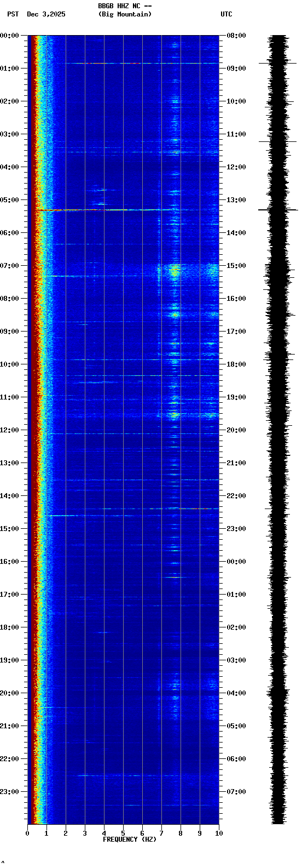302x868 pixels.
Task: Click the 15:00 label on UTC axis
Action: [x=236, y=266]
